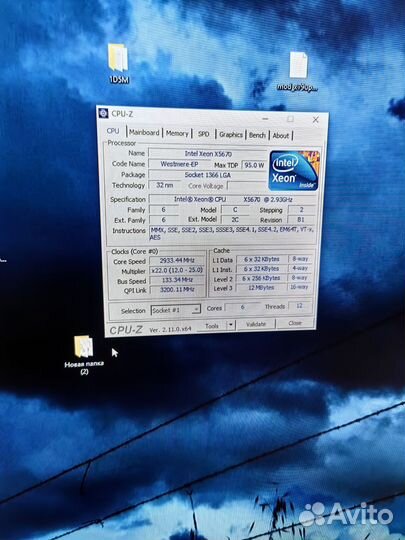Switch to the Graphics tab
This screenshot has width=405, height=540.
231,135
